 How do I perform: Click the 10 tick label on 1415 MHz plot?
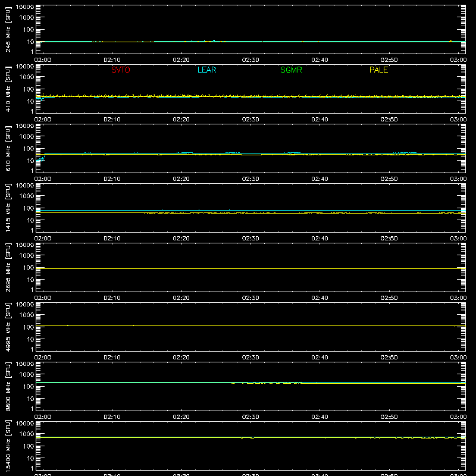point(30,220)
